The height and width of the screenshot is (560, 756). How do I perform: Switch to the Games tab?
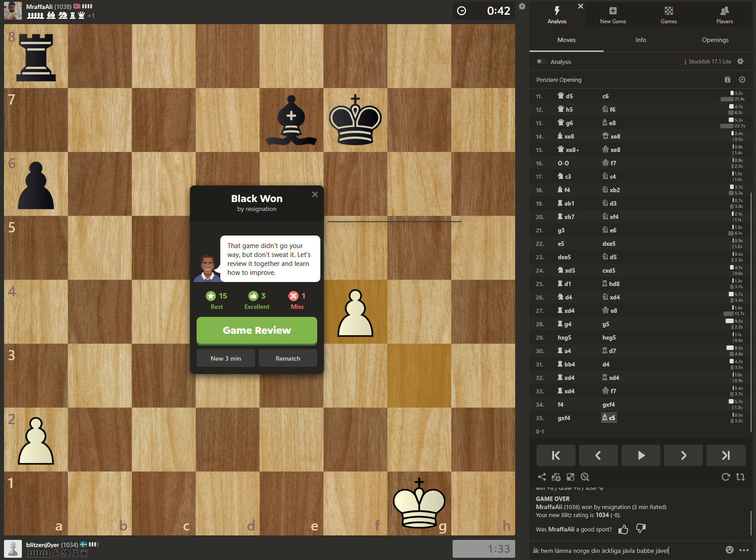coord(669,15)
